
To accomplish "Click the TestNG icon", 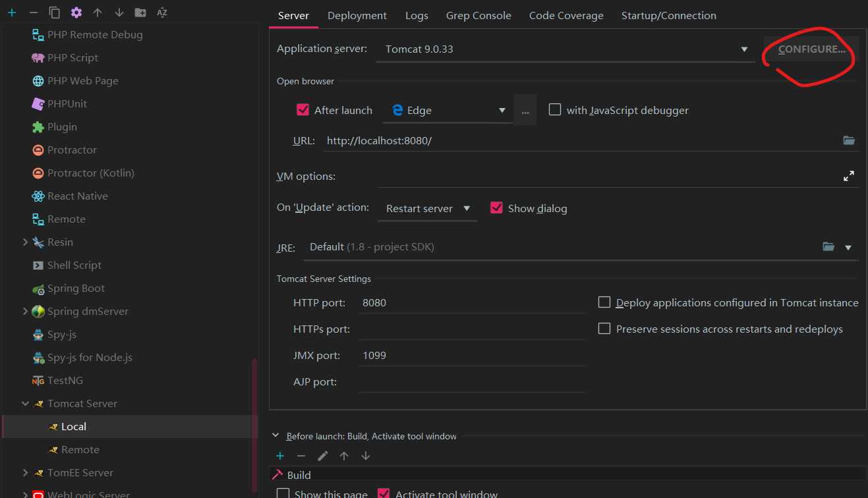I will pyautogui.click(x=38, y=381).
